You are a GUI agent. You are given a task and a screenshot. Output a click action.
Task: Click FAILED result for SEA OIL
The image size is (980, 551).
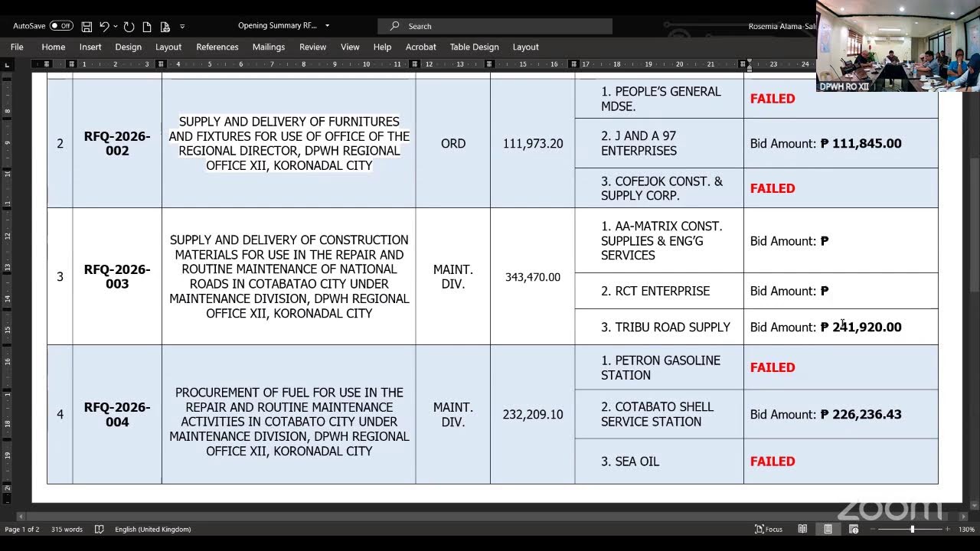(x=773, y=461)
